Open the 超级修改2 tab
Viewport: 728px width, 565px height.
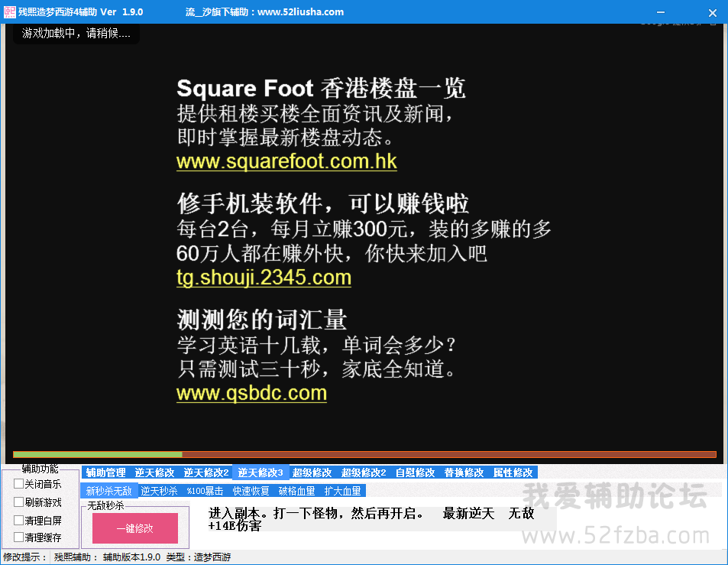[x=364, y=472]
